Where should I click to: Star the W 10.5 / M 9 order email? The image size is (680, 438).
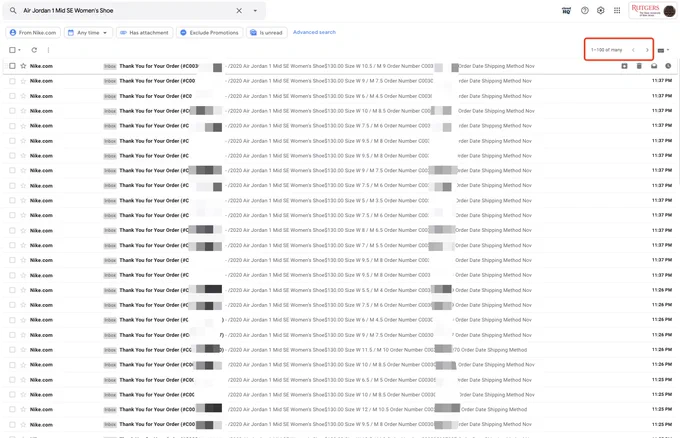click(x=23, y=66)
